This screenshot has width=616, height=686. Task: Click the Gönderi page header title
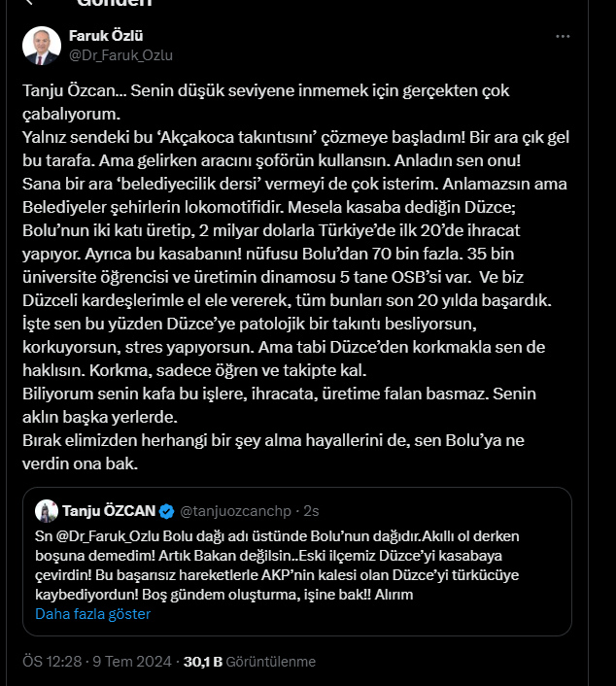pos(115,2)
